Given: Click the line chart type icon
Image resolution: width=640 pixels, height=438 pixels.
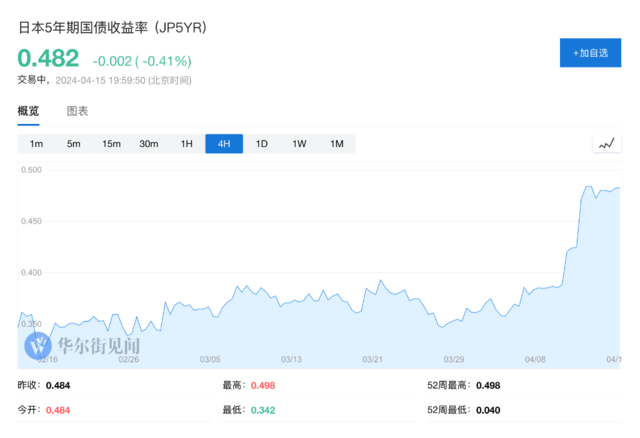Looking at the screenshot, I should 606,144.
